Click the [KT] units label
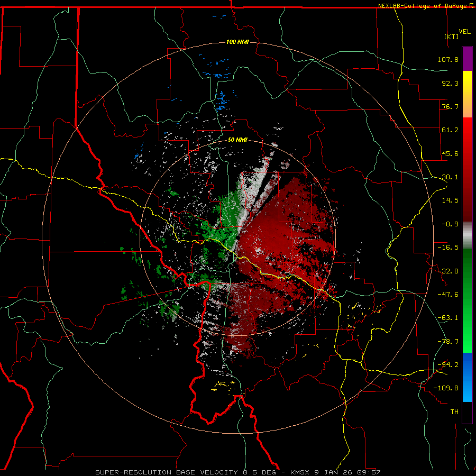 452,36
